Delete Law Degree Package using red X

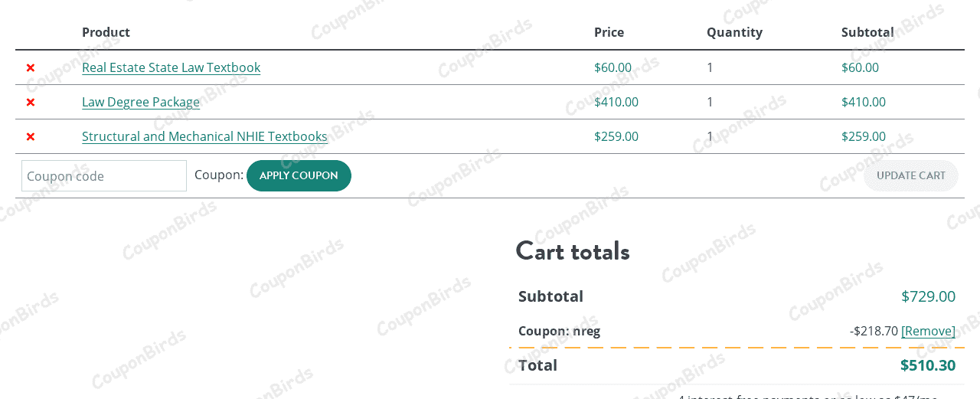(x=31, y=102)
